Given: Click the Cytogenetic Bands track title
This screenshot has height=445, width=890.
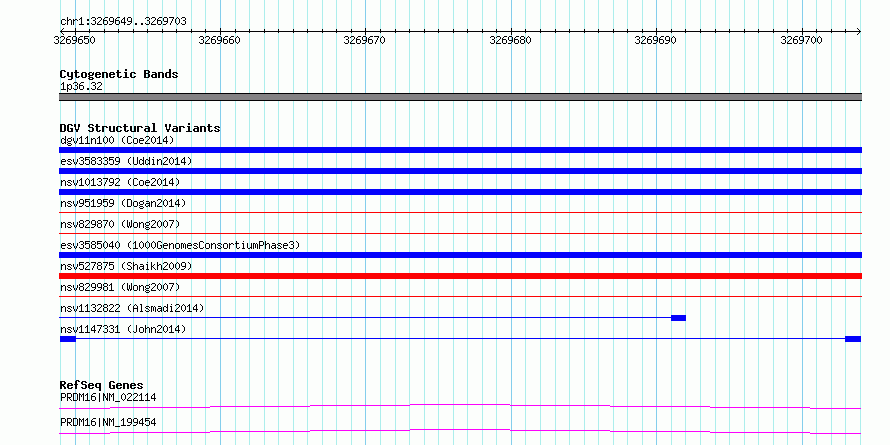Looking at the screenshot, I should pos(119,74).
